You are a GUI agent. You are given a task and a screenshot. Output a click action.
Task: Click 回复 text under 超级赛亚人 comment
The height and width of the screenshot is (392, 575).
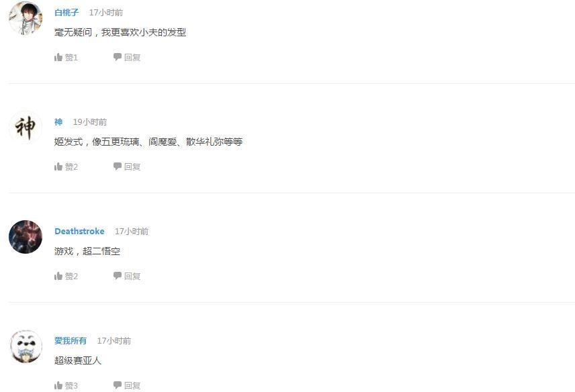point(132,385)
